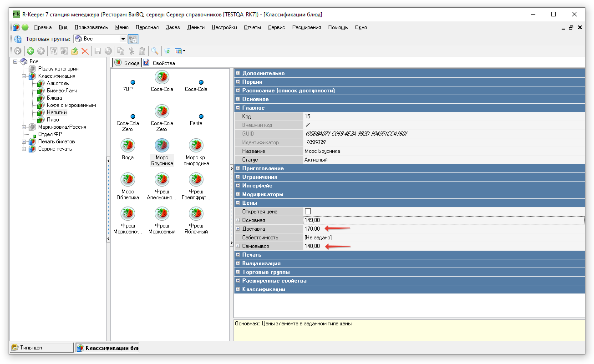Screen dimensions: 594x364
Task: Select the Вода dish icon
Action: click(128, 146)
